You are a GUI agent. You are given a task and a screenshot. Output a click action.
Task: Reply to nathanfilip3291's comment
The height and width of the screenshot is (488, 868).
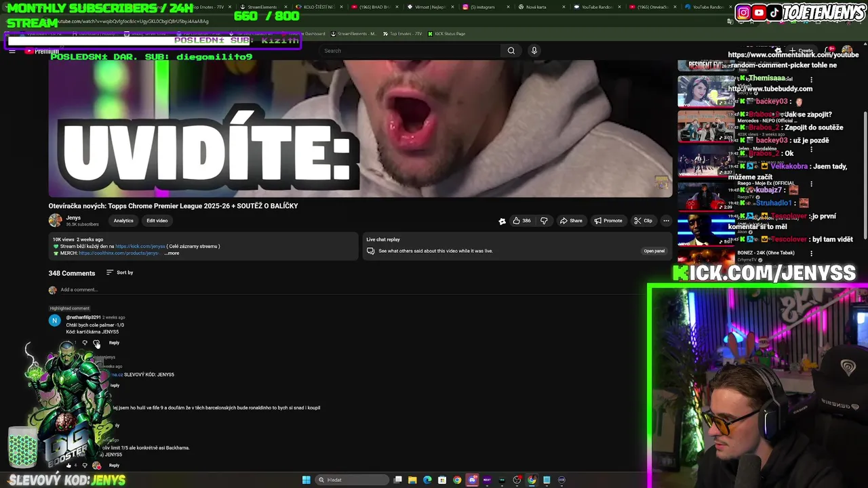point(114,342)
